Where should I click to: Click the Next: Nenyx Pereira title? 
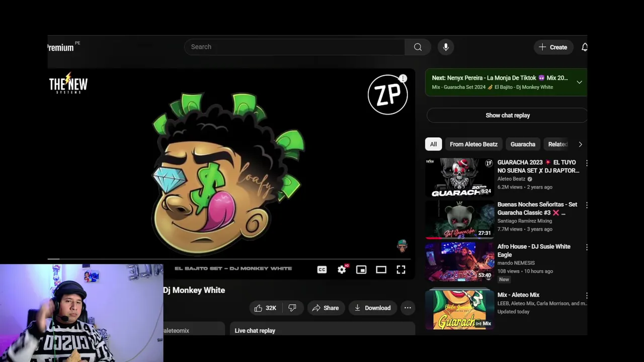click(x=500, y=78)
